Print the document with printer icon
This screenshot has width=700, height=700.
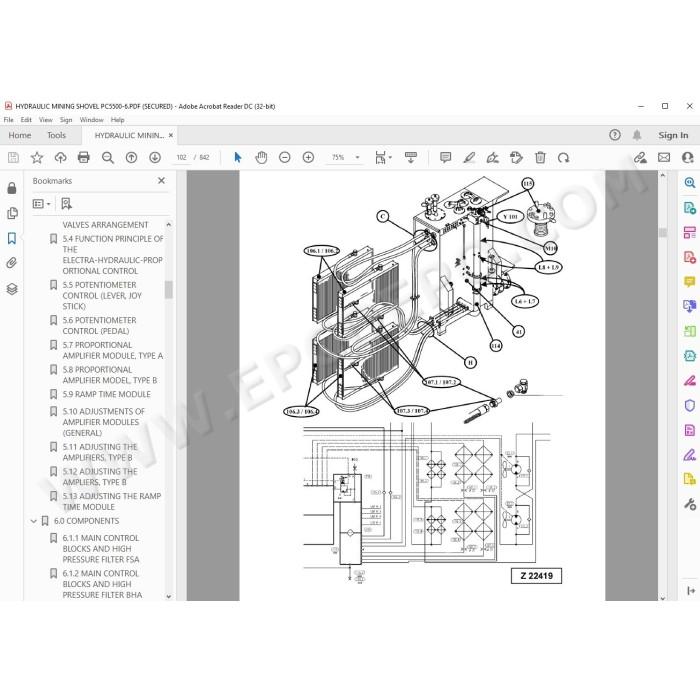[83, 157]
